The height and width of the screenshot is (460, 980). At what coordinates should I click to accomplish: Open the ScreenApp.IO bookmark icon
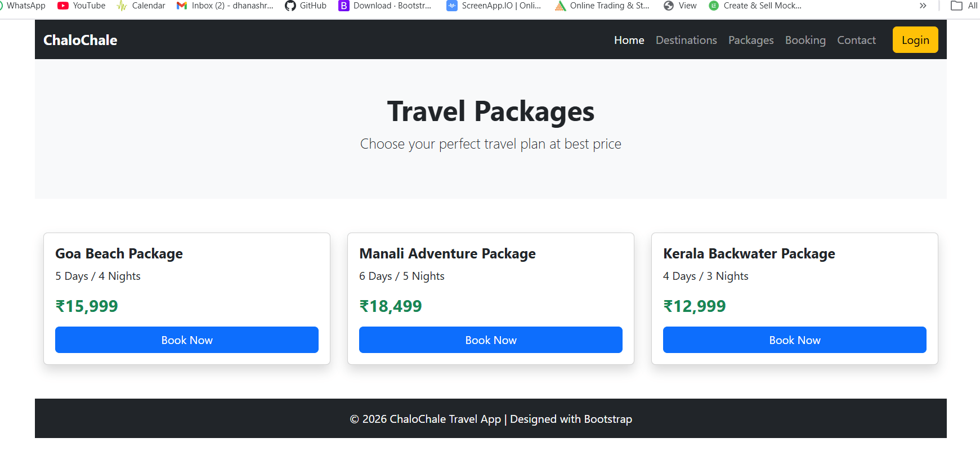(452, 6)
